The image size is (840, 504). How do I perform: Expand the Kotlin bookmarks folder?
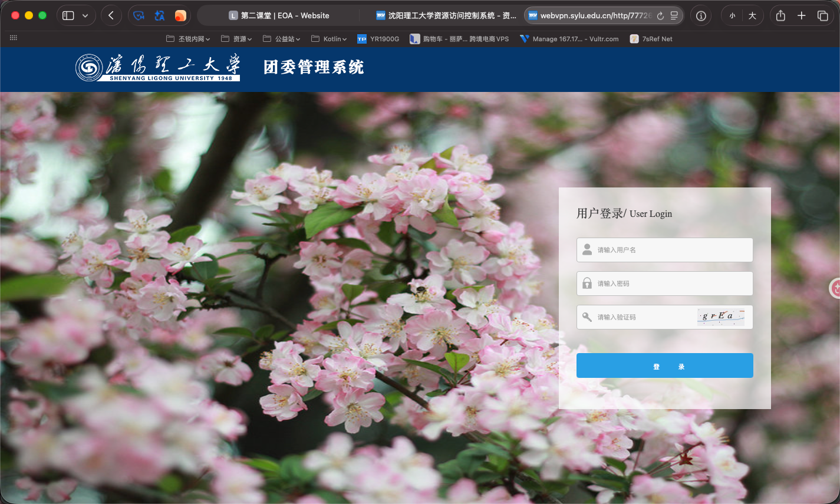click(x=329, y=39)
